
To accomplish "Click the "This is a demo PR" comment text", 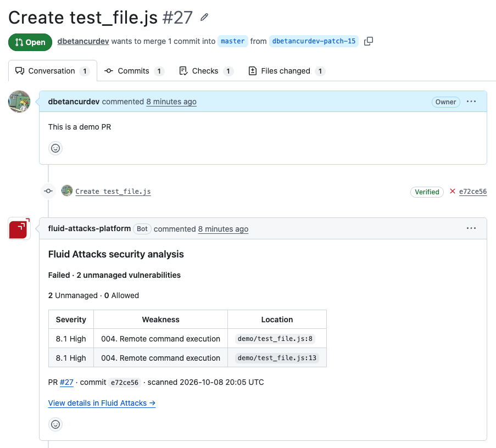I will click(x=80, y=127).
